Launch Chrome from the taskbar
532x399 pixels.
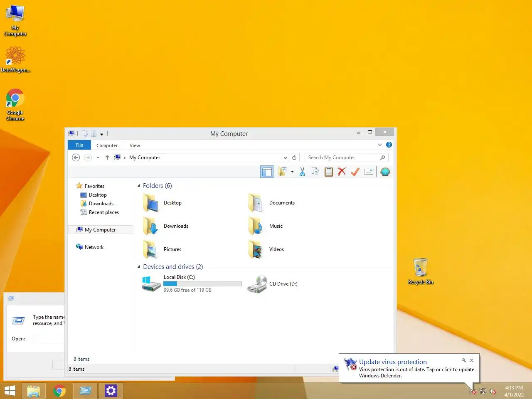(59, 391)
